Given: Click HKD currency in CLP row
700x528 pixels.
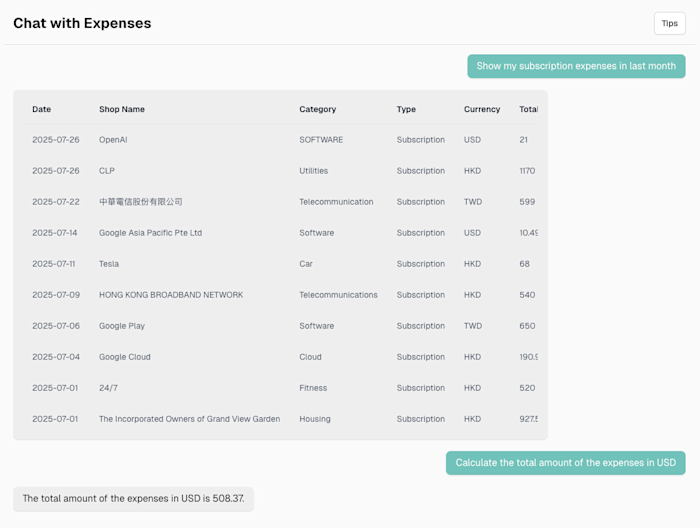Looking at the screenshot, I should 472,171.
